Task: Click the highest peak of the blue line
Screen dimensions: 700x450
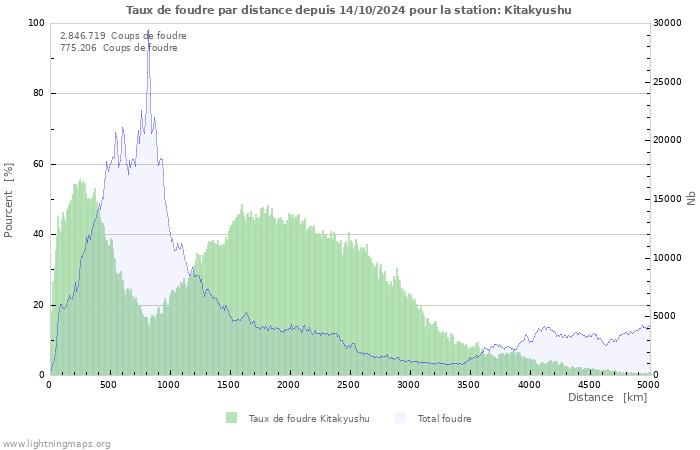Action: click(x=148, y=31)
